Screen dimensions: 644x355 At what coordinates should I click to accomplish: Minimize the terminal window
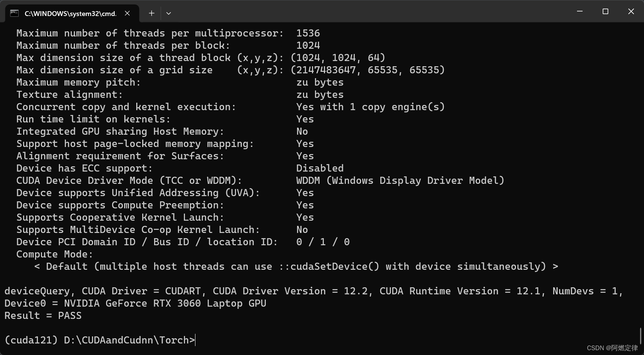coord(579,11)
